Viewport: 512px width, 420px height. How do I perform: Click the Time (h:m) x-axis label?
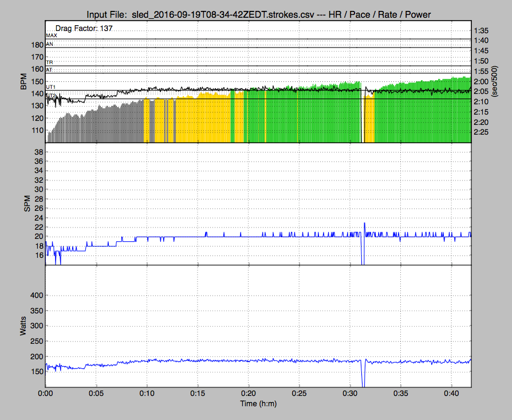[258, 405]
